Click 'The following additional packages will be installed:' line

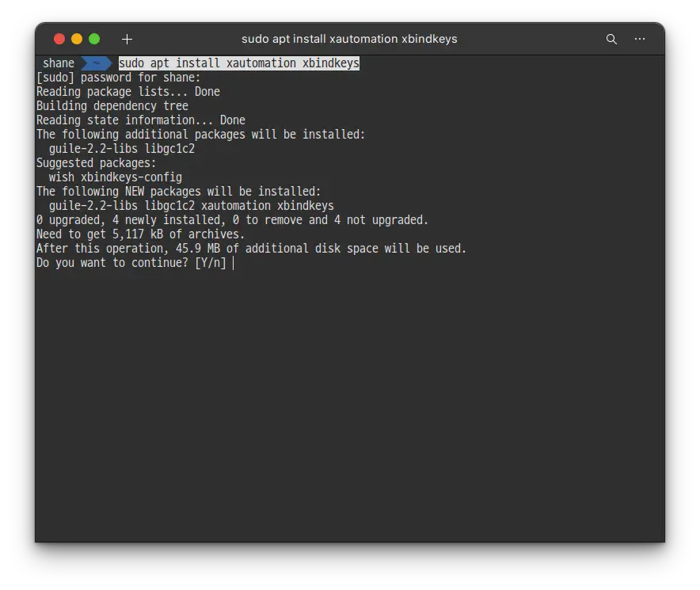click(x=201, y=135)
